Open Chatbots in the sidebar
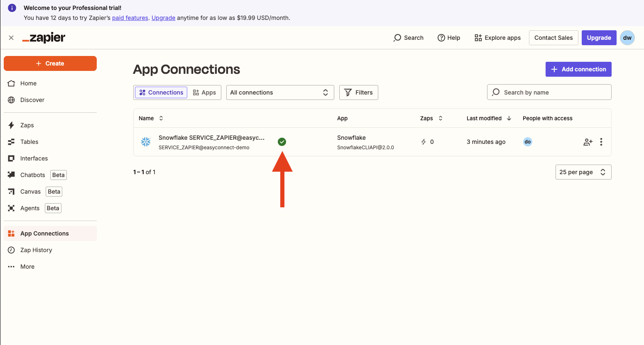This screenshot has width=644, height=345. point(50,175)
